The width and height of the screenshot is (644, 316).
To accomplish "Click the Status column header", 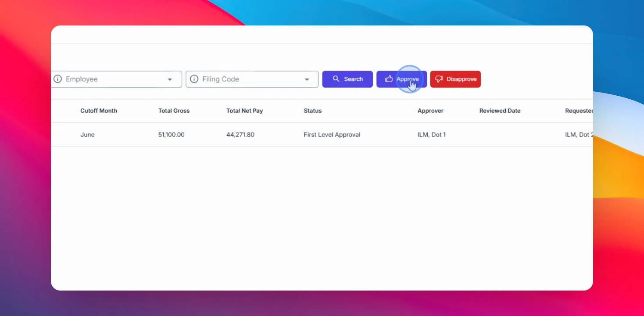I will point(313,111).
